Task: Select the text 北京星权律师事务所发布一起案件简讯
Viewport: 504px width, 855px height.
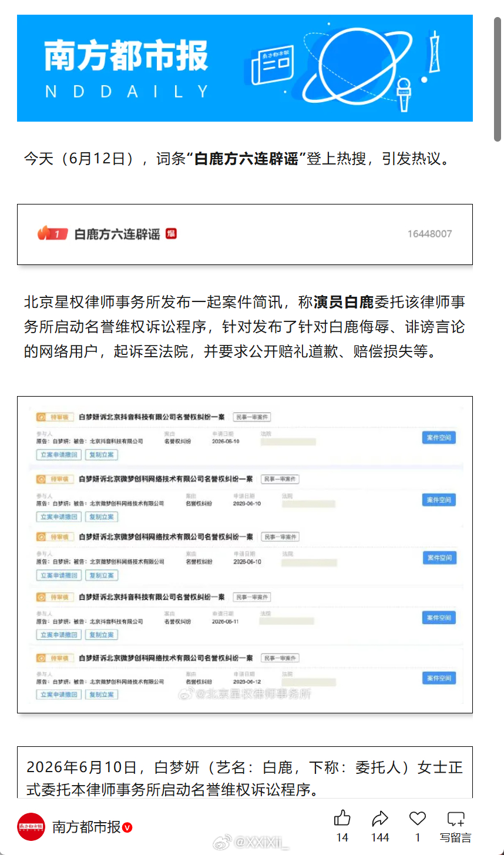Action: [x=154, y=303]
